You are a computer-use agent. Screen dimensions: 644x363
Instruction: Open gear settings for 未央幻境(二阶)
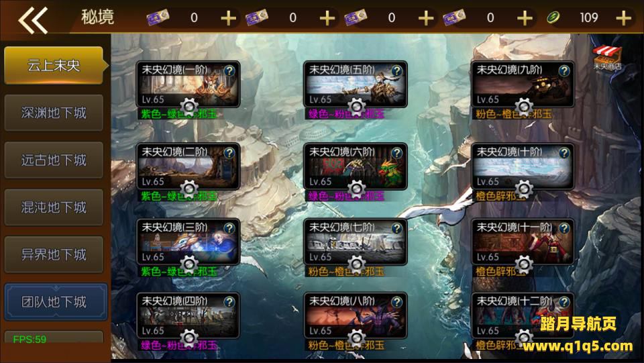coord(189,189)
